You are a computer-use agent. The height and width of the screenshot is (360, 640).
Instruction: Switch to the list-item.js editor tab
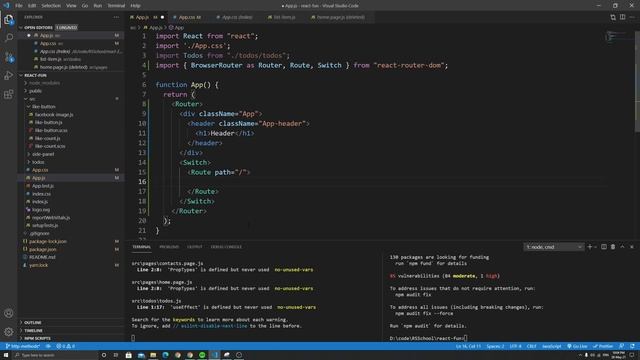(284, 17)
